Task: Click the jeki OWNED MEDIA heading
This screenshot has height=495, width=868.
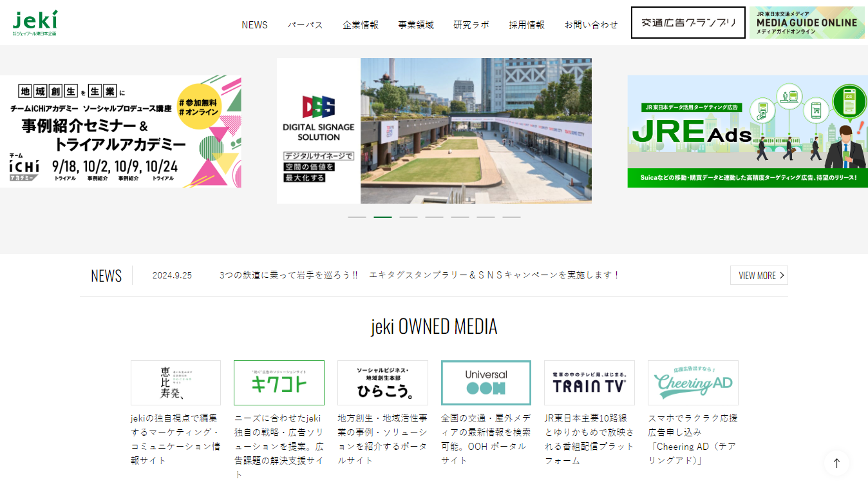Action: pos(434,326)
